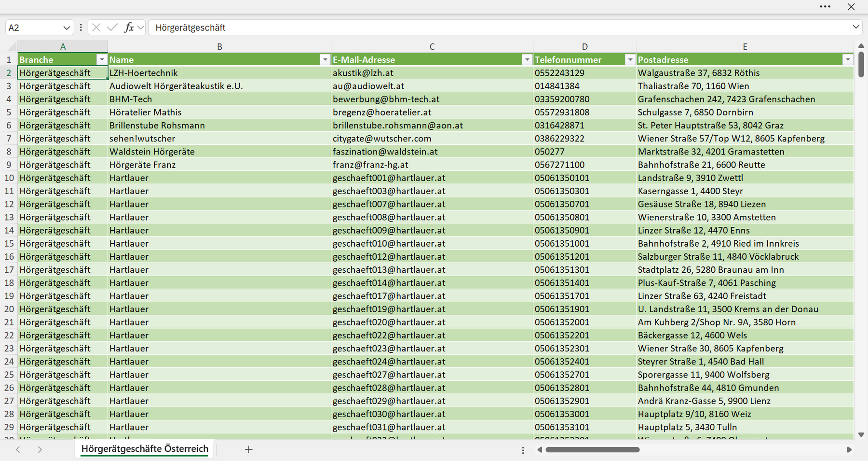The height and width of the screenshot is (461, 868).
Task: Select the address Landstraße 9, 3910 Zwettl
Action: pyautogui.click(x=745, y=178)
